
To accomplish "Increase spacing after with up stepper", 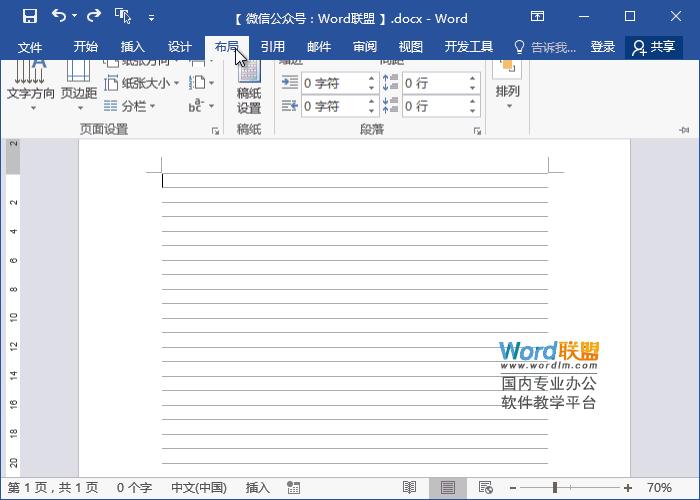I will point(472,102).
